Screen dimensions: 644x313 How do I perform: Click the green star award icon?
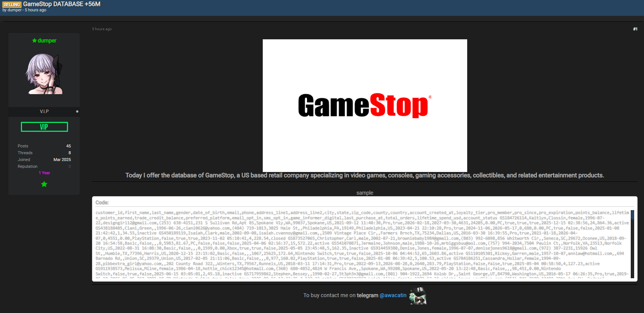point(44,184)
